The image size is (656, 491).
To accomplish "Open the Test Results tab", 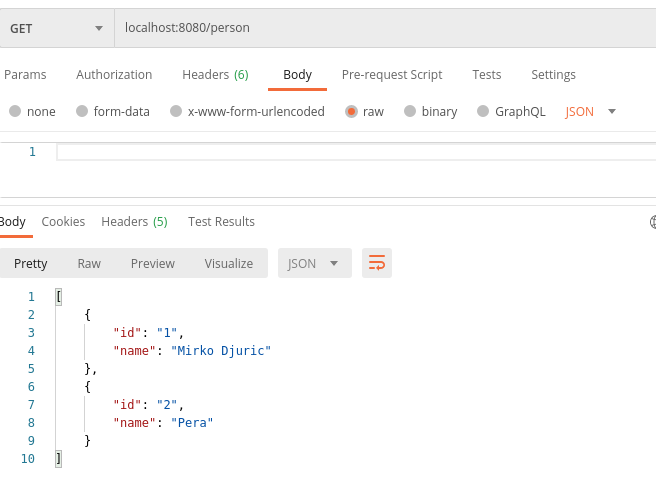I will (x=221, y=222).
